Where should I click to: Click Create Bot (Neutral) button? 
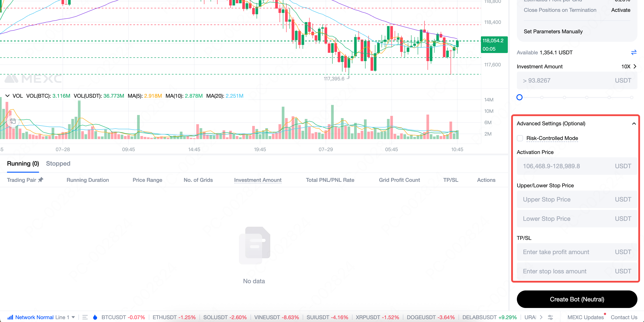(577, 299)
